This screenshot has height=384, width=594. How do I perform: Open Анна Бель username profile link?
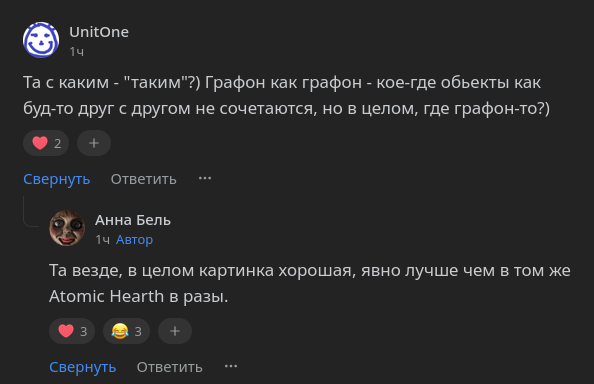pyautogui.click(x=133, y=220)
